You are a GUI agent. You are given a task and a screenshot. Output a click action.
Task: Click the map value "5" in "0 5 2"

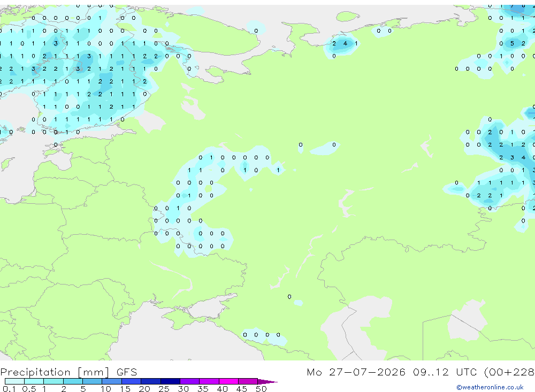(x=512, y=43)
